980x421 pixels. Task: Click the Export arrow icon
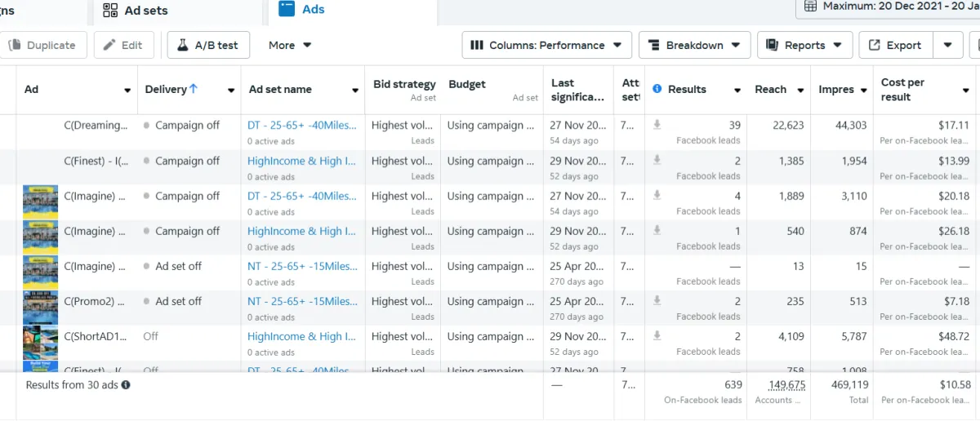click(x=875, y=46)
